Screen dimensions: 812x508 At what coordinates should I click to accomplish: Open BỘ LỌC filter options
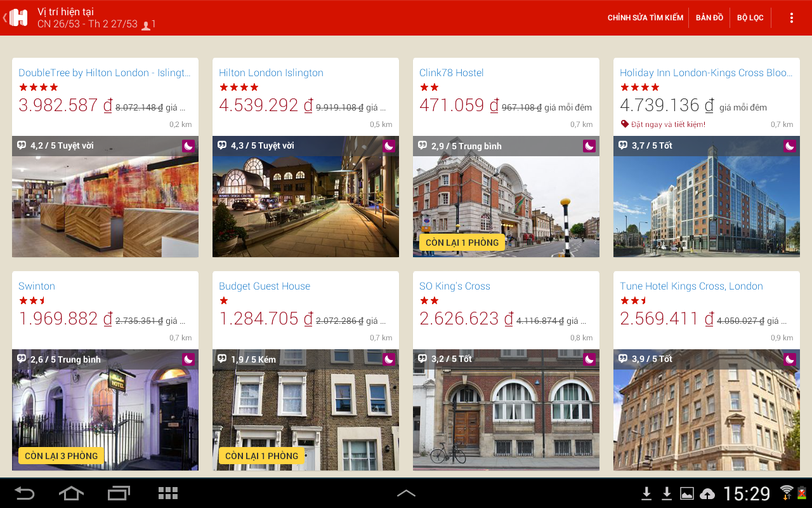750,18
